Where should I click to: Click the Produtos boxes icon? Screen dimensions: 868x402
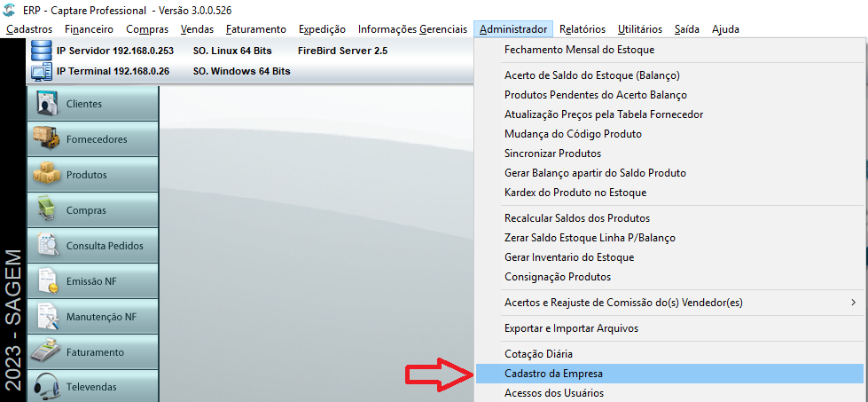click(x=46, y=175)
